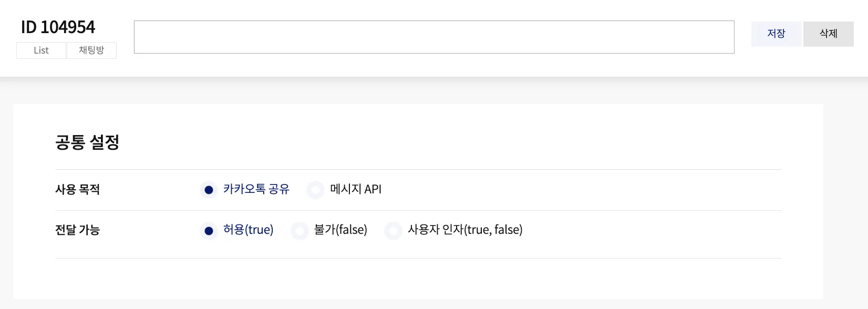Click the 메시지 API label text
The image size is (868, 309).
356,189
